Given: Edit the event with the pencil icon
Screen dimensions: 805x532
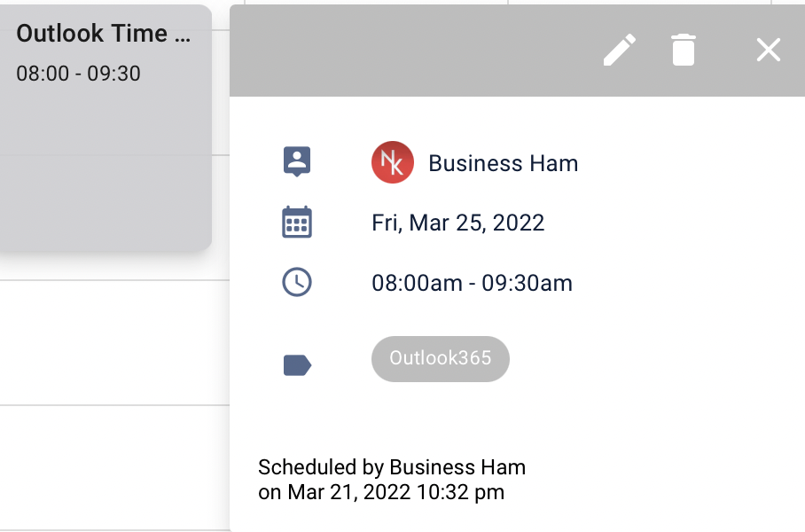Looking at the screenshot, I should coord(619,50).
